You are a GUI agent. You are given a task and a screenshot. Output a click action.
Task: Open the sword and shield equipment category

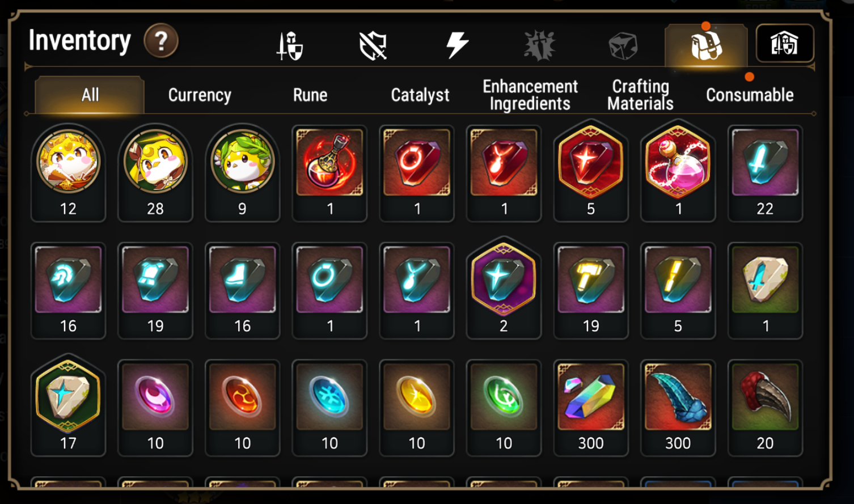[289, 46]
